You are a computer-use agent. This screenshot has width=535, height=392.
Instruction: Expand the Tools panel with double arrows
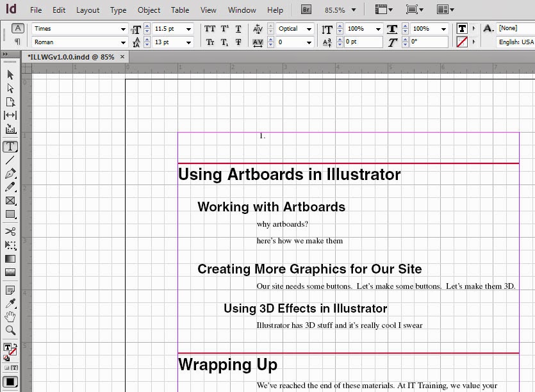[x=5, y=54]
